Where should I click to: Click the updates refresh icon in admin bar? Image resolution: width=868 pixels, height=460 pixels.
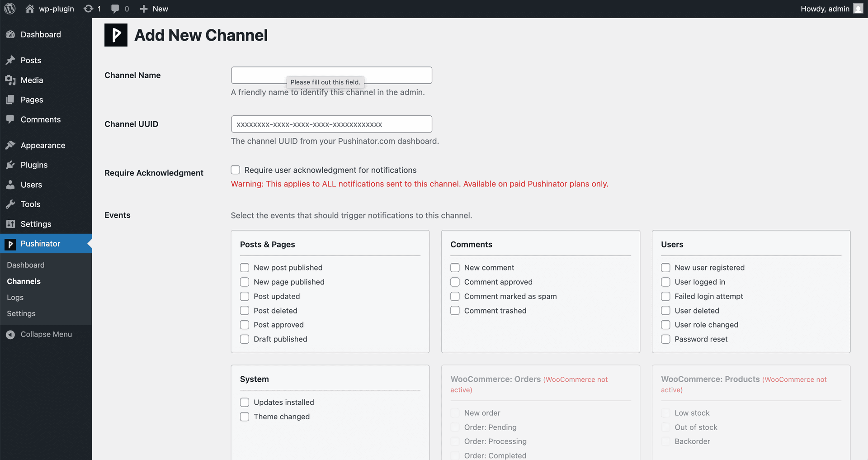tap(87, 9)
